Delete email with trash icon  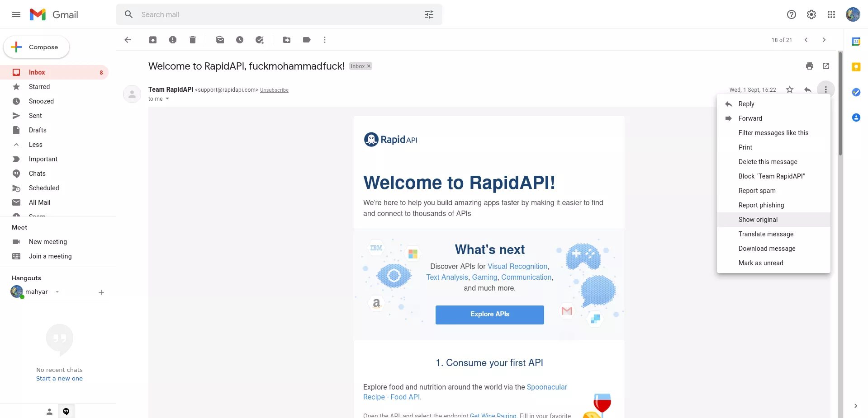(x=193, y=40)
